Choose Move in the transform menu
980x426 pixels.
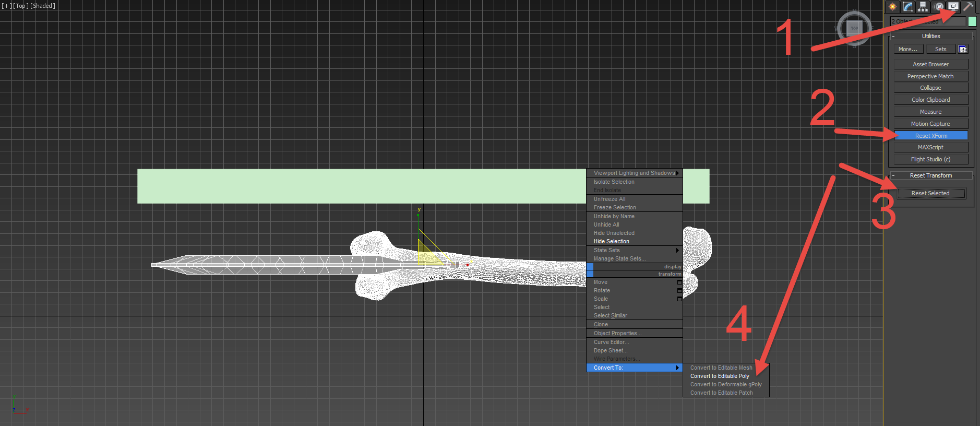click(x=631, y=282)
